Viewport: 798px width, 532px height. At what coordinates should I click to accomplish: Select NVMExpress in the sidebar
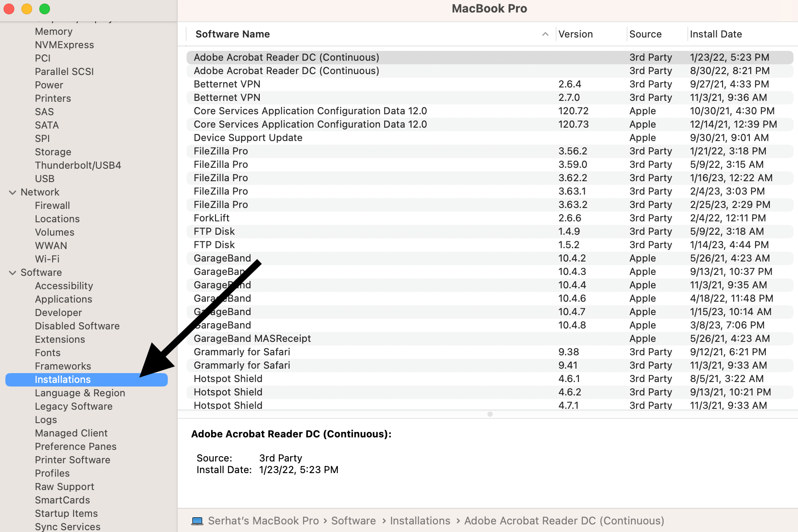click(64, 45)
